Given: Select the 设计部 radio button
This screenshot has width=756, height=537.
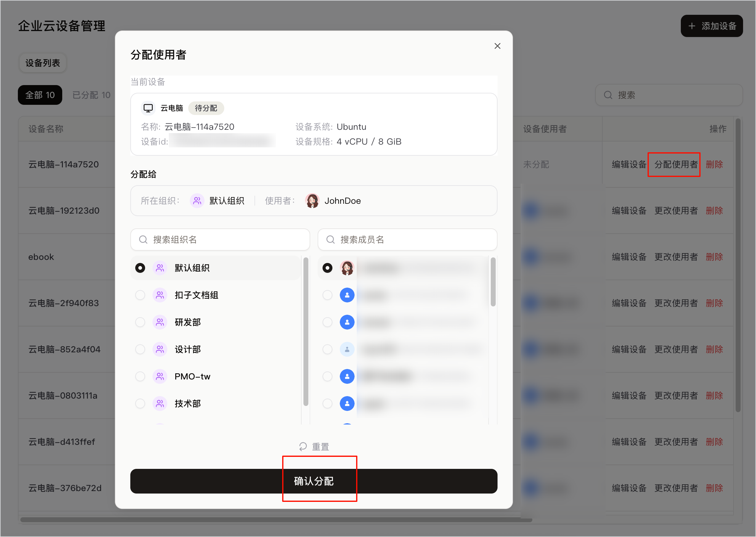Looking at the screenshot, I should 140,349.
